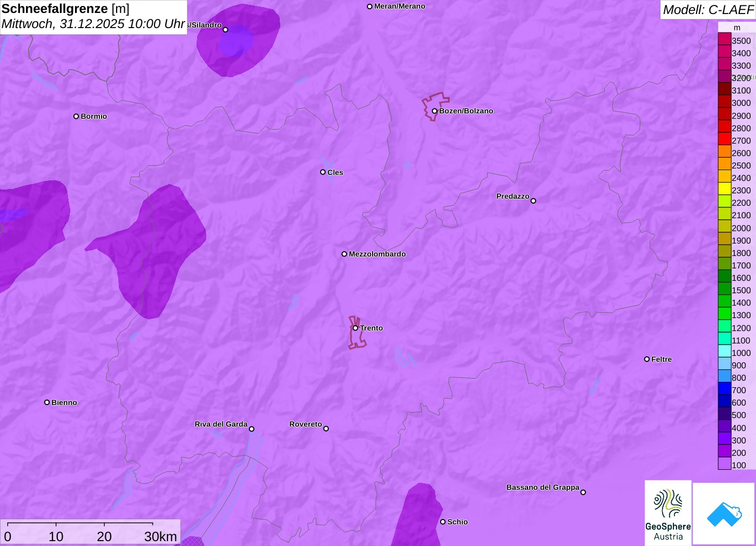The width and height of the screenshot is (756, 546).
Task: Click the legend unit header "m"
Action: coord(737,28)
